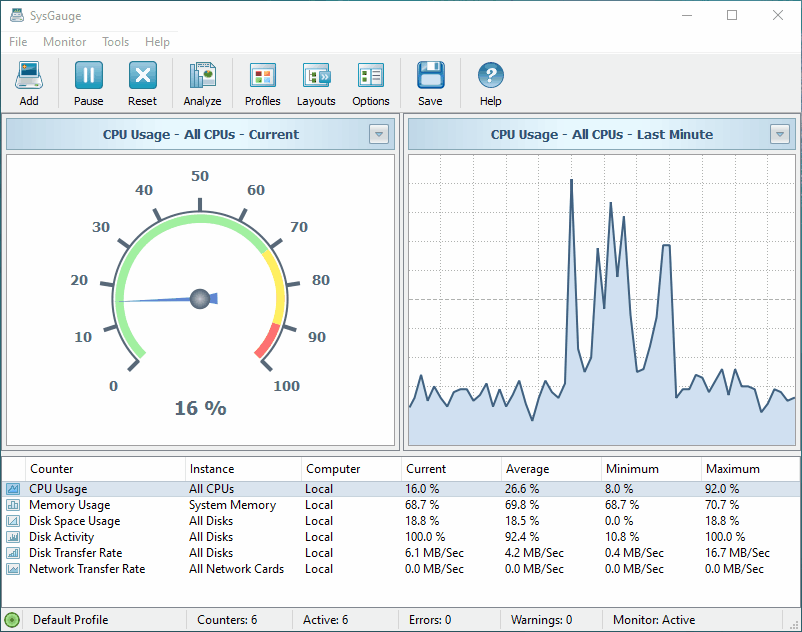Click the Disk Transfer Rate row icon
Viewport: 802px width, 632px height.
coord(13,553)
